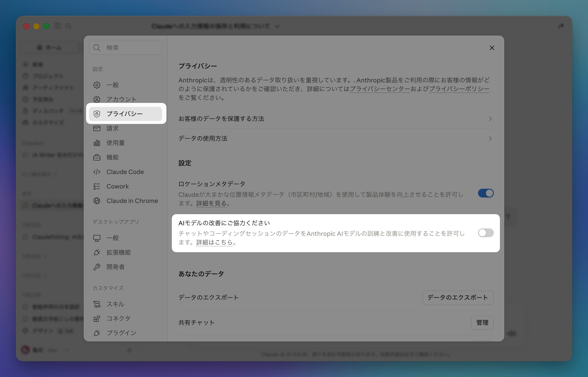Select the Claude Code brackets icon
The height and width of the screenshot is (377, 588).
click(97, 172)
